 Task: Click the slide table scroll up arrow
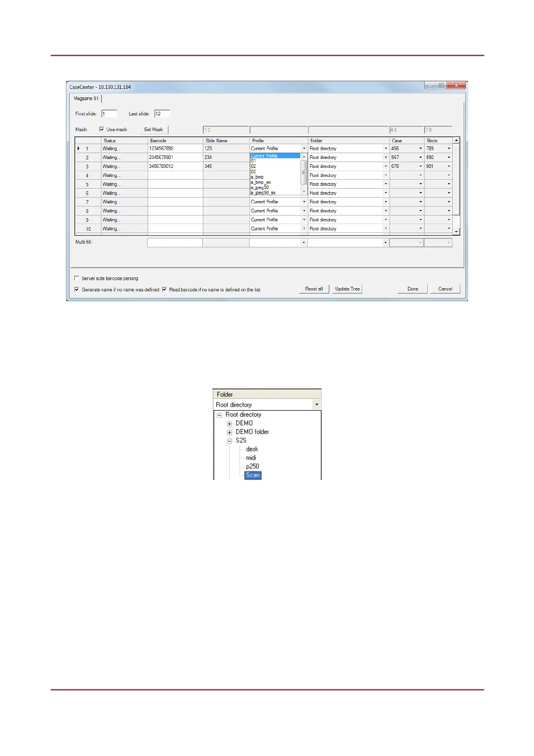[456, 141]
